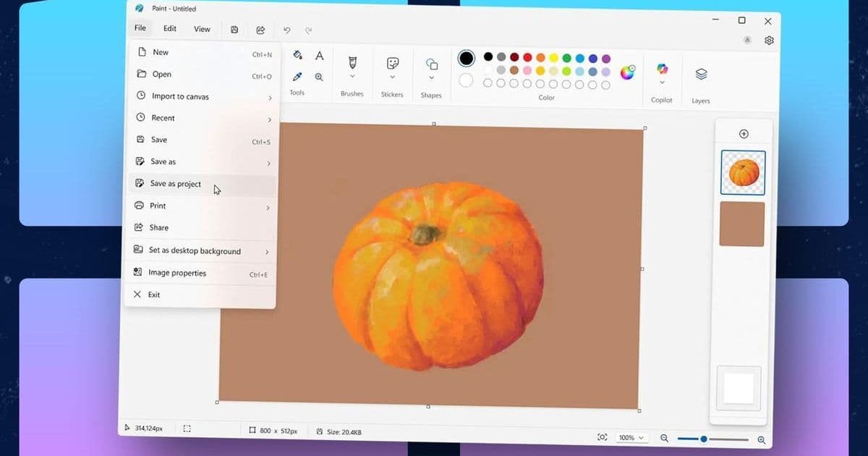The width and height of the screenshot is (868, 456).
Task: Open the View menu
Action: pos(202,28)
